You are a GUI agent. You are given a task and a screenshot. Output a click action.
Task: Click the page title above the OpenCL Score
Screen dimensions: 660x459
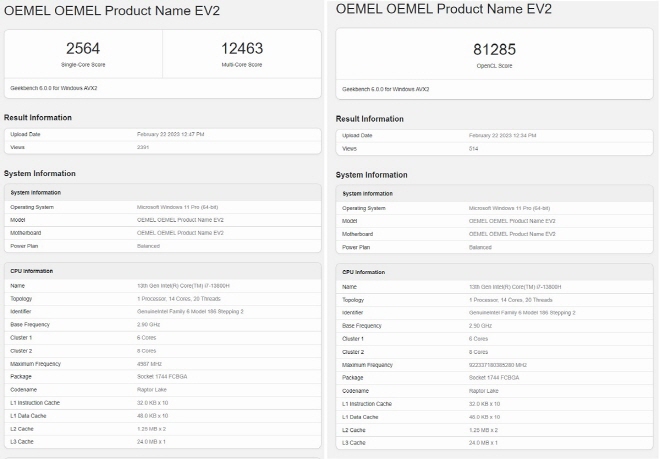444,9
